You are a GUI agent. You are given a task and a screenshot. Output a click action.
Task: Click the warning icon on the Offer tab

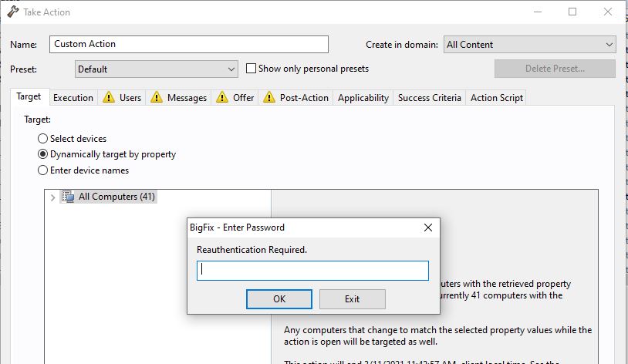222,97
